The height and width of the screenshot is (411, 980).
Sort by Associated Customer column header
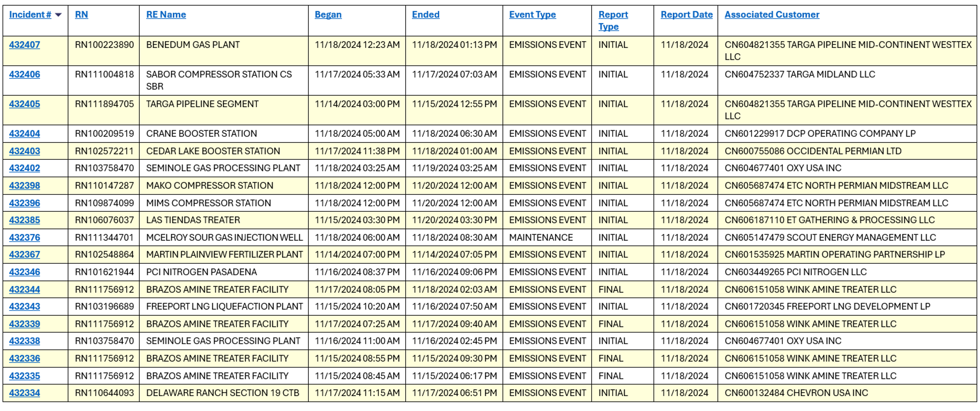(771, 15)
